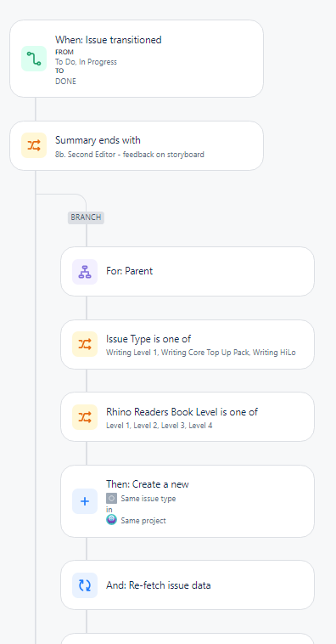The width and height of the screenshot is (336, 644).
Task: Click the green Issue transitioned trigger icon
Action: click(x=34, y=59)
